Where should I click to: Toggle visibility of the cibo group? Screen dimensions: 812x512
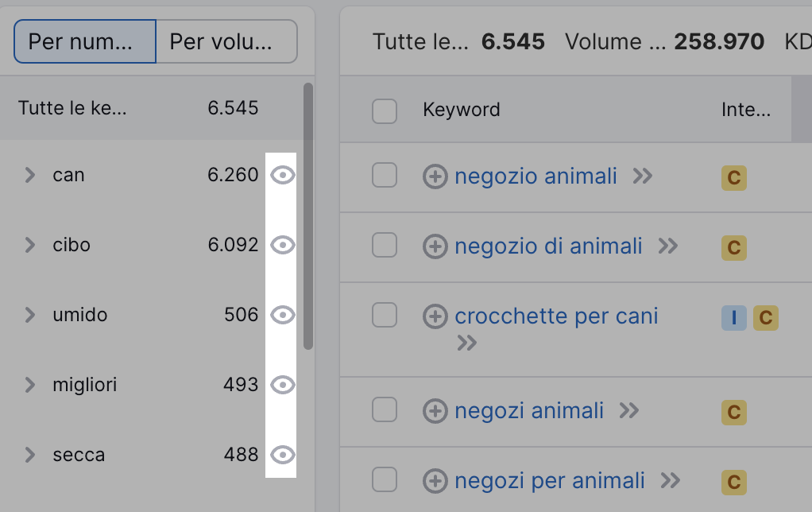284,245
